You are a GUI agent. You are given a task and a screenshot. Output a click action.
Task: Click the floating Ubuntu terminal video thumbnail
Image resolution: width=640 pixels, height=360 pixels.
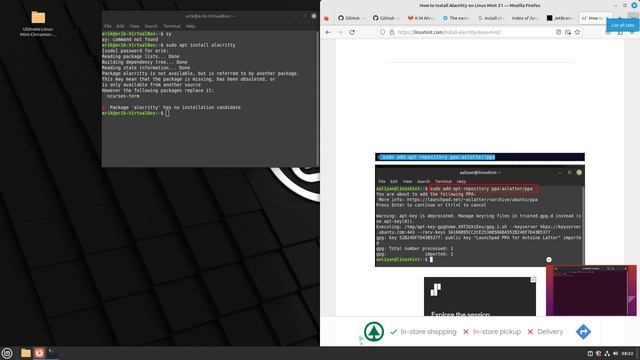click(591, 290)
